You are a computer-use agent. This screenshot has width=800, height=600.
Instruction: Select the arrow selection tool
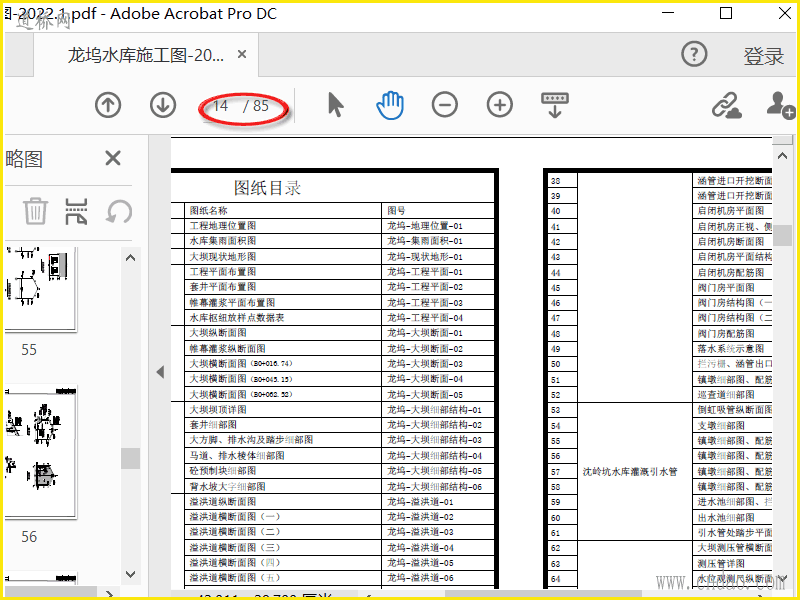tap(336, 105)
